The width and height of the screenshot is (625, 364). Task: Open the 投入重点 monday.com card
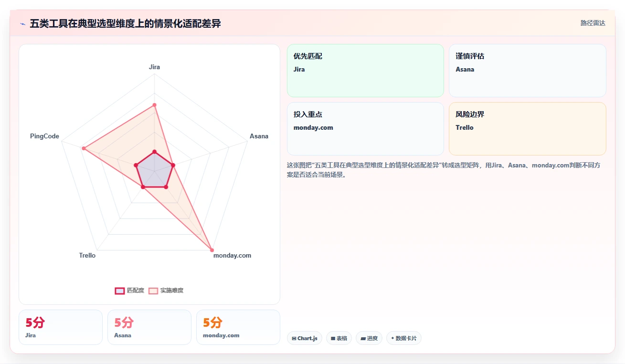[365, 129]
